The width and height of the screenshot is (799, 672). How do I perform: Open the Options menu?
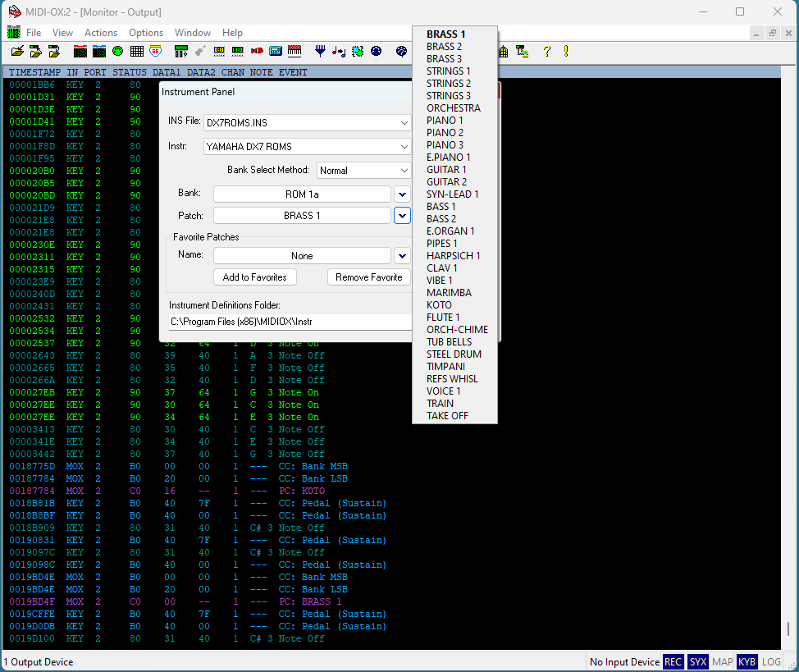coord(146,33)
